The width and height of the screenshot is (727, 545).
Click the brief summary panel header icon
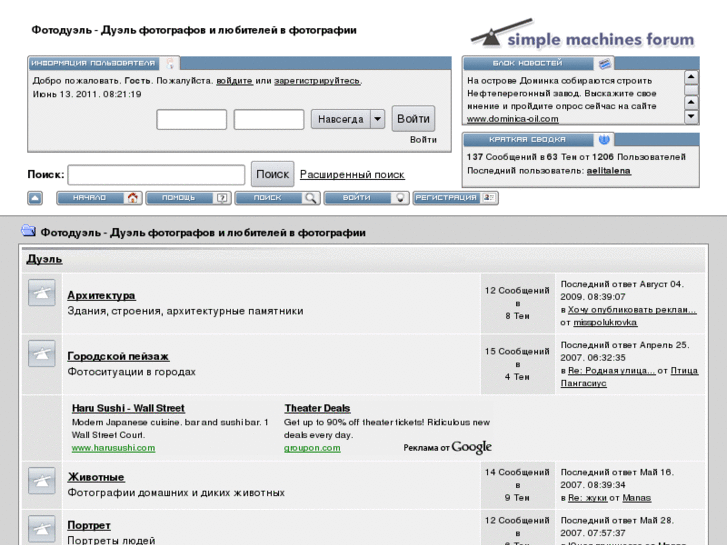(604, 140)
